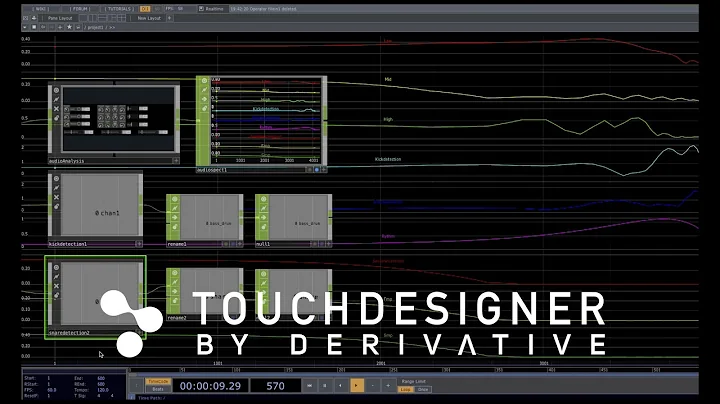
Task: Click the orange O|I dialogs button
Action: tap(145, 9)
